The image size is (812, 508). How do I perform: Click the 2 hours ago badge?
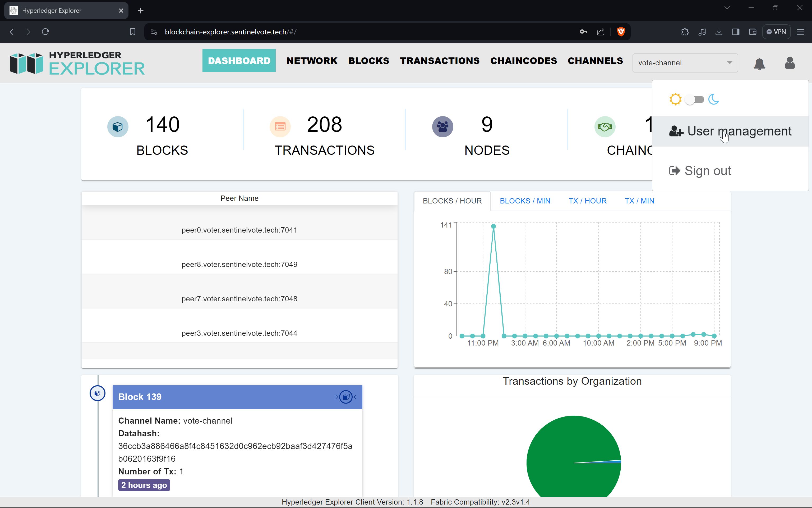(144, 485)
